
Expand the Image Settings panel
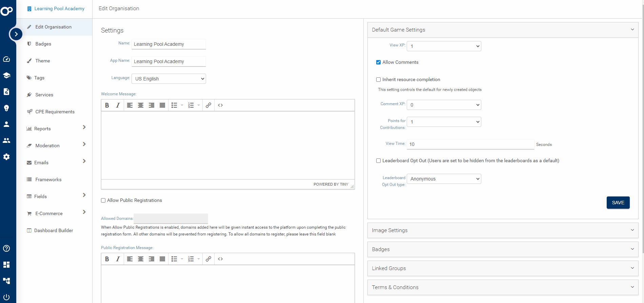pyautogui.click(x=503, y=230)
